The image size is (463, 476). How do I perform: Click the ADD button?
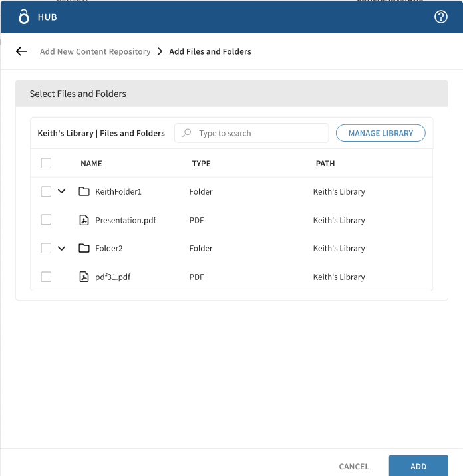click(418, 465)
